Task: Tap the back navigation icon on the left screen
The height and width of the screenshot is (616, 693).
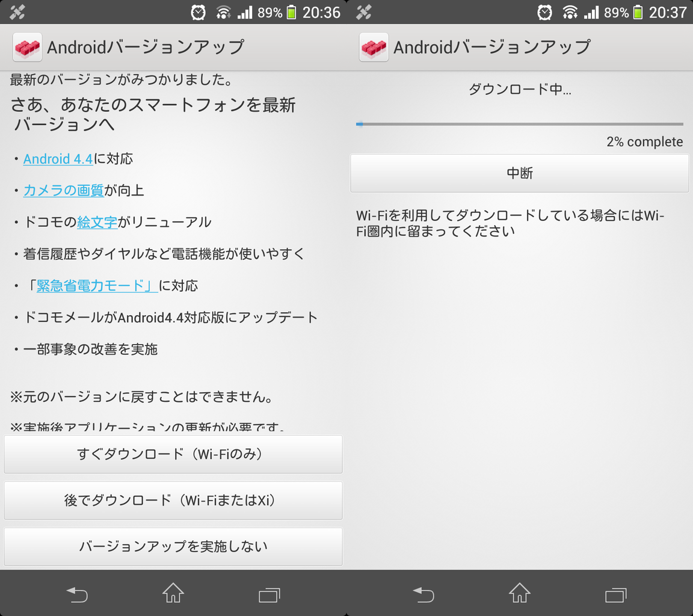Action: coord(77,594)
